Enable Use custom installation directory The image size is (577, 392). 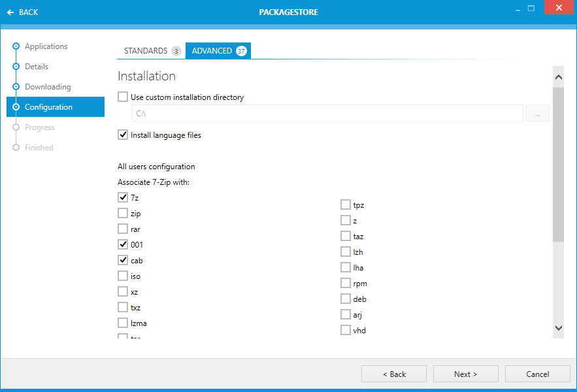pos(123,97)
